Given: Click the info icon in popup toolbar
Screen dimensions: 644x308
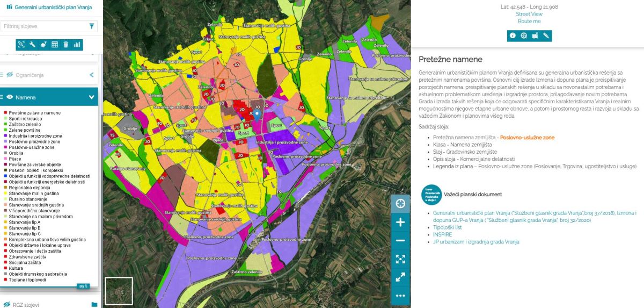Looking at the screenshot, I should (x=513, y=36).
